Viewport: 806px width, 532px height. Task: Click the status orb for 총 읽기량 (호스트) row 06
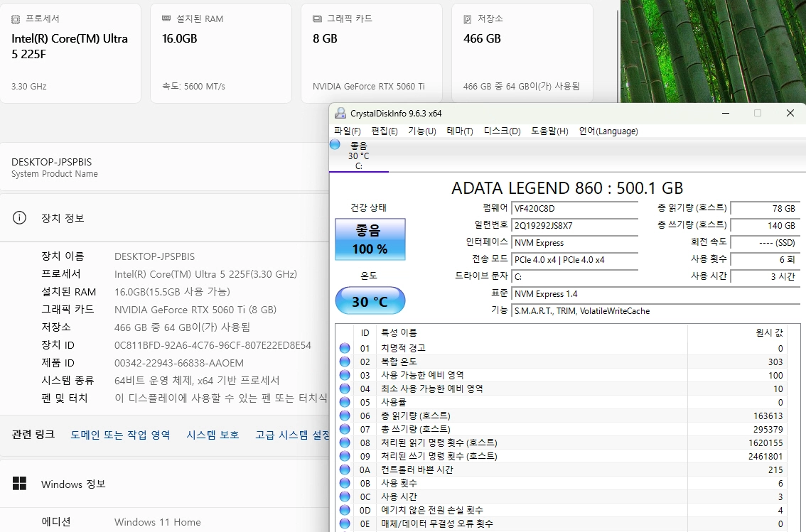[x=345, y=416]
